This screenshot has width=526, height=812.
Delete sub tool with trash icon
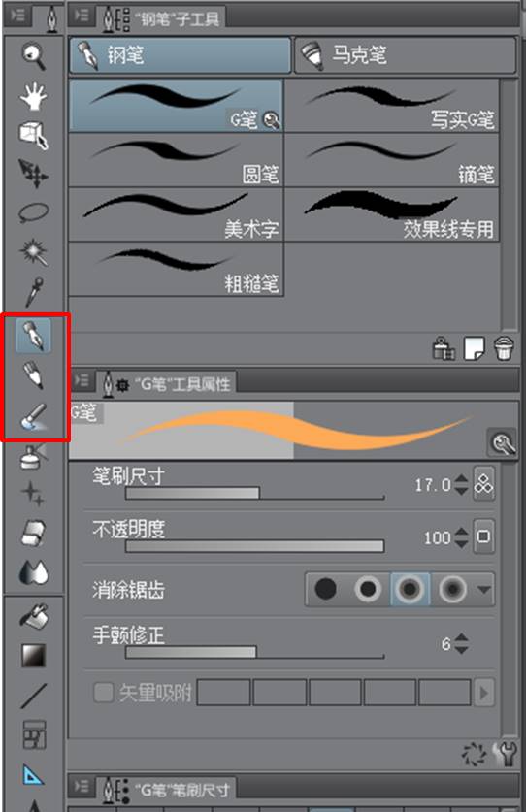pyautogui.click(x=504, y=348)
